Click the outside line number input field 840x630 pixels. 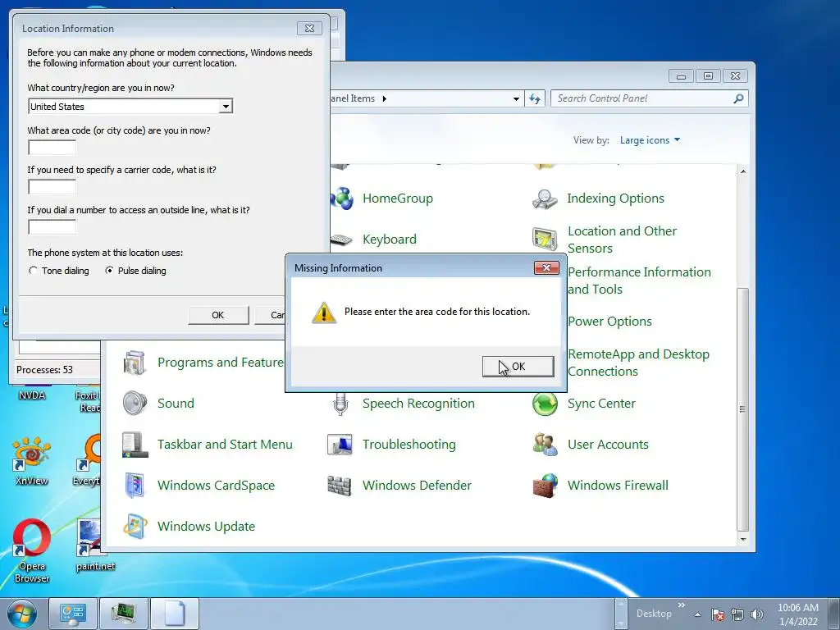click(x=52, y=226)
